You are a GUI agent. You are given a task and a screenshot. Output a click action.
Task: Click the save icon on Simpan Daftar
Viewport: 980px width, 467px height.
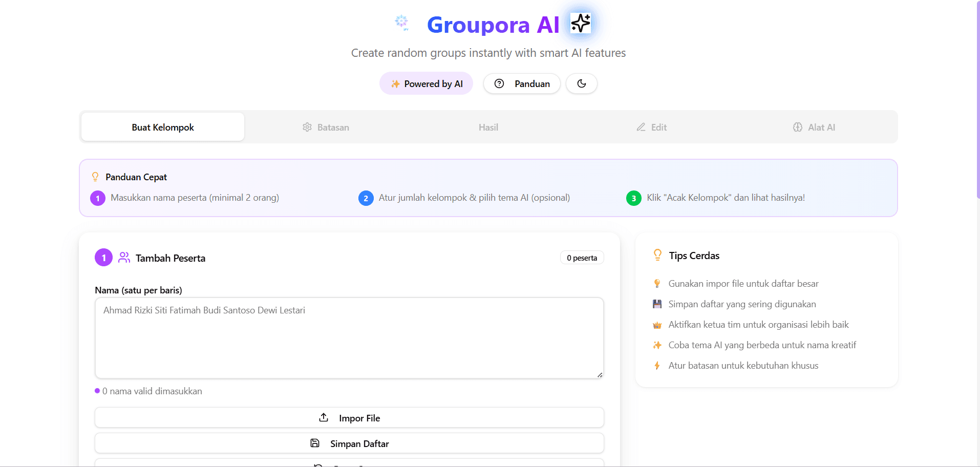tap(314, 443)
